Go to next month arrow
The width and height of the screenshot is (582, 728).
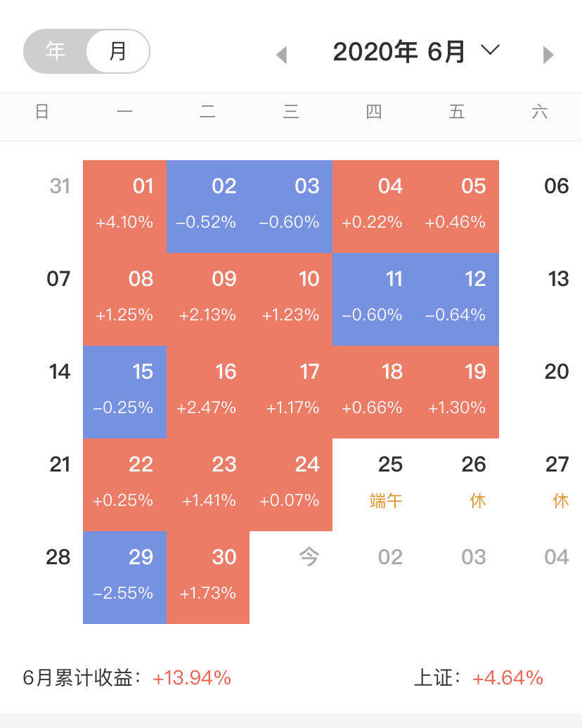point(548,55)
